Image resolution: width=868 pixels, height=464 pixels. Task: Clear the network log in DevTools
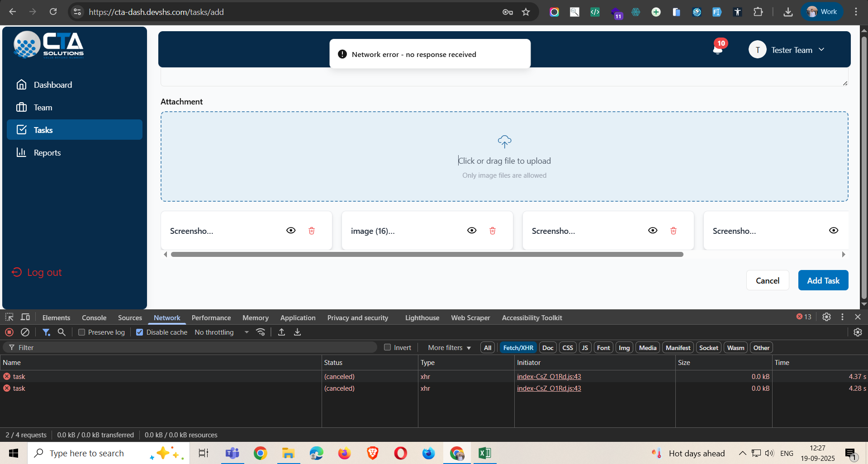pyautogui.click(x=25, y=332)
